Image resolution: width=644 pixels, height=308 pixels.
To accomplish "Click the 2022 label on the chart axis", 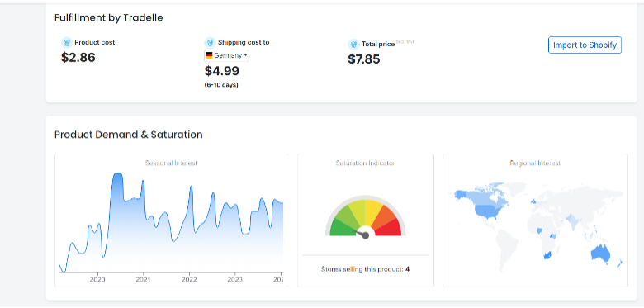I will tap(189, 280).
